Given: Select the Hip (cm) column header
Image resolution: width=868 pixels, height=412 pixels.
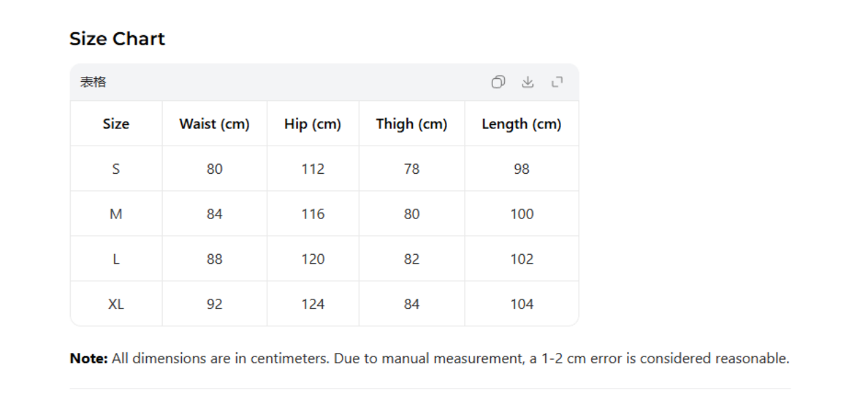Looking at the screenshot, I should tap(312, 124).
